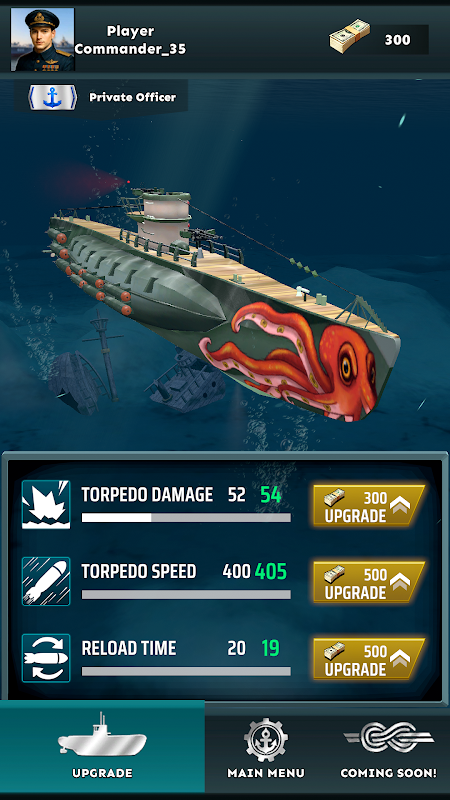Click the Torpedo Speed progress bar

(186, 594)
